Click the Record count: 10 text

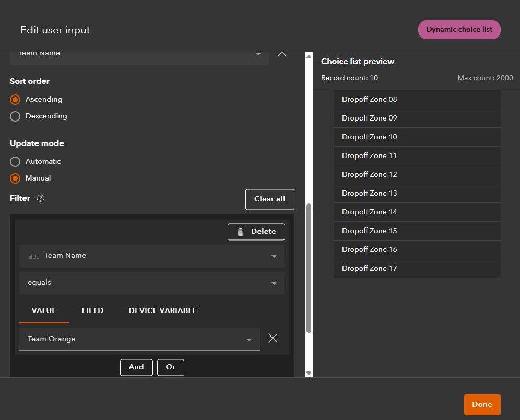coord(349,78)
